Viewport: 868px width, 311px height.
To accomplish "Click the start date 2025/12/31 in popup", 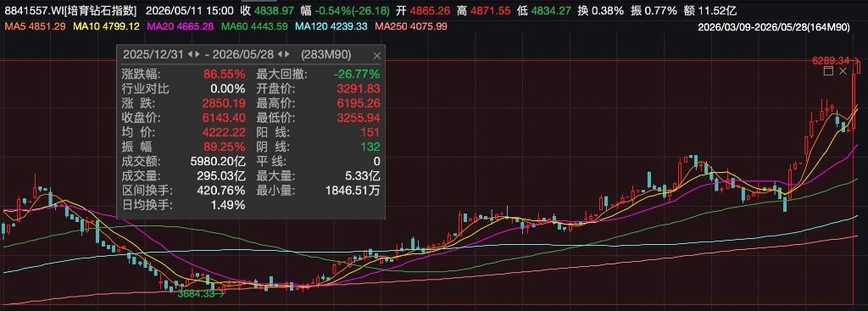I will (153, 55).
